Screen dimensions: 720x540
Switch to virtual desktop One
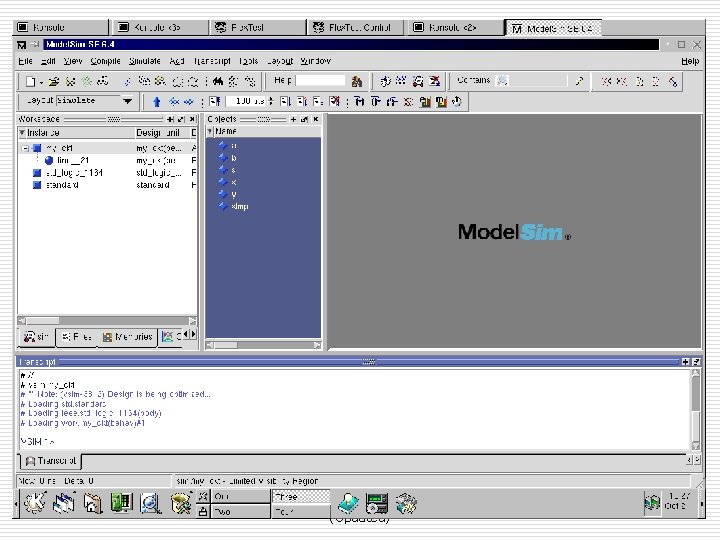point(240,496)
